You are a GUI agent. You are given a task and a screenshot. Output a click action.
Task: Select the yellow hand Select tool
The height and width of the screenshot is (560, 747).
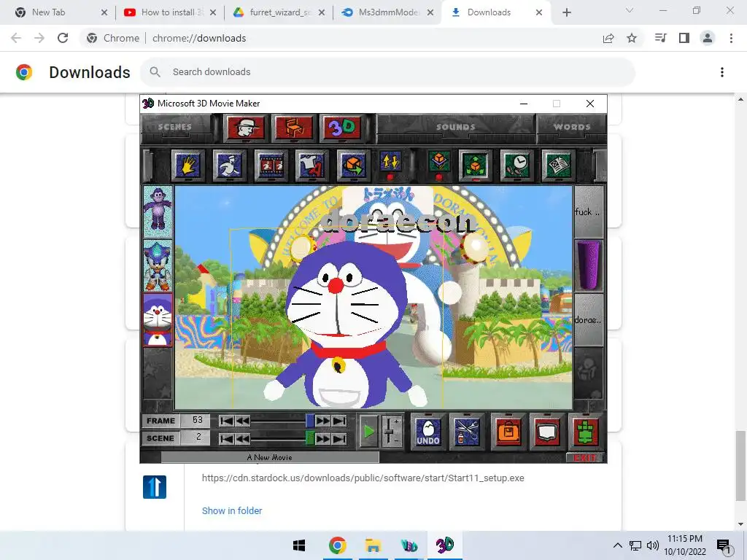click(187, 166)
